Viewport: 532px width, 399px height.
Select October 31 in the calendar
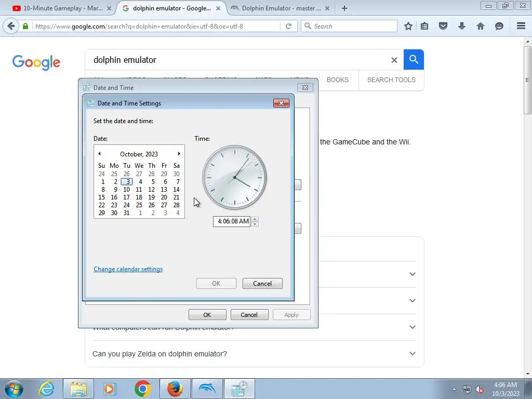126,213
